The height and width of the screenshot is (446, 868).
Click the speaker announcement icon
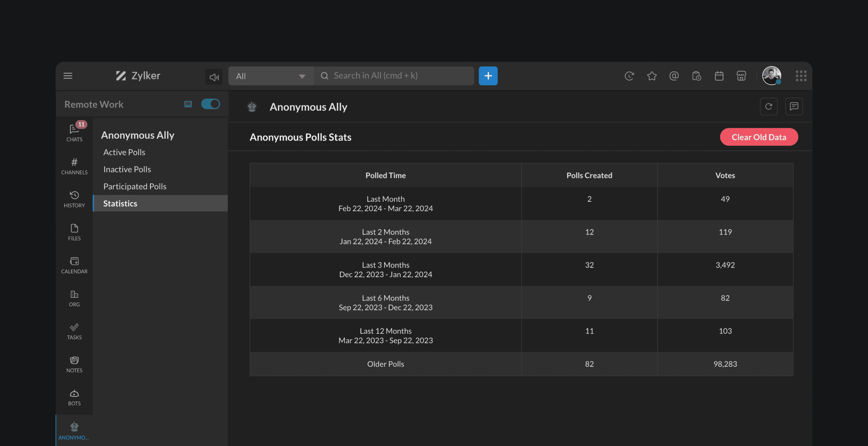click(x=214, y=77)
